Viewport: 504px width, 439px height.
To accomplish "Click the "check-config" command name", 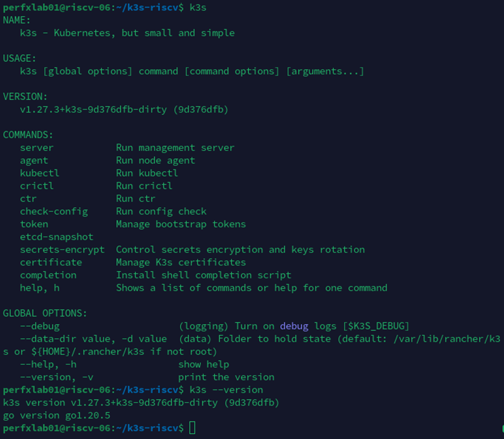I will (x=54, y=211).
